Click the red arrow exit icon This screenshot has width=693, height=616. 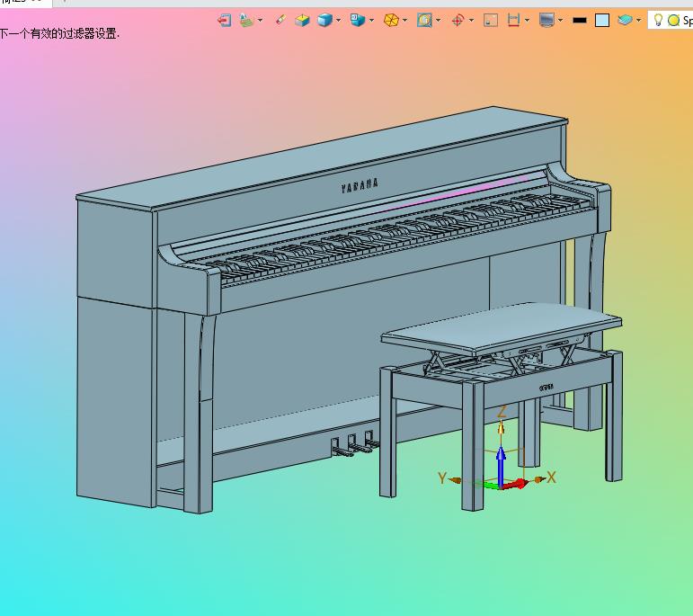point(225,21)
